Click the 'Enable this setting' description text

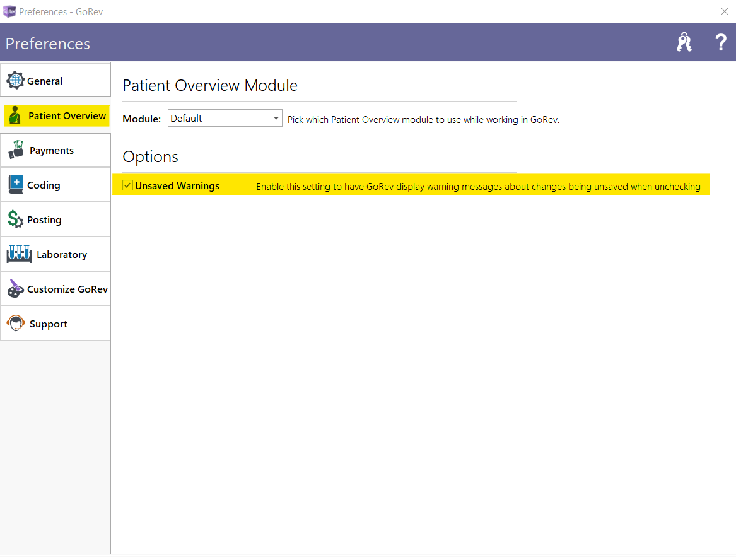click(x=478, y=187)
